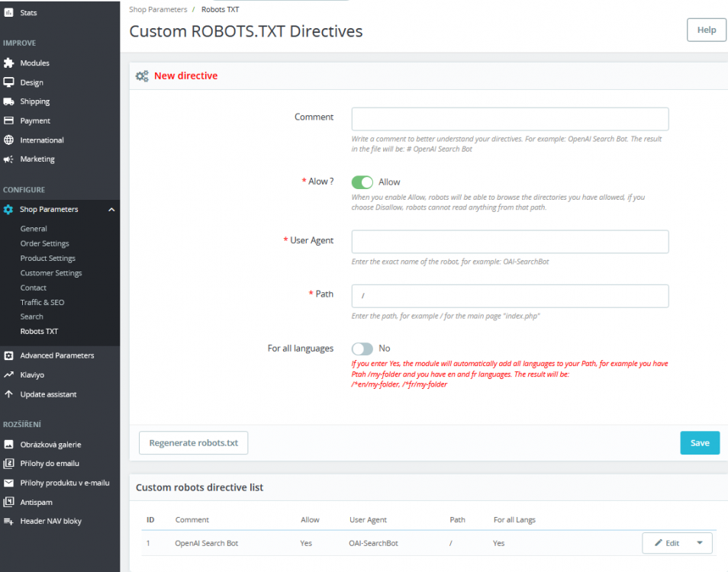Click the Obrázková galerie image icon
Viewport: 728px width, 572px height.
(x=8, y=445)
